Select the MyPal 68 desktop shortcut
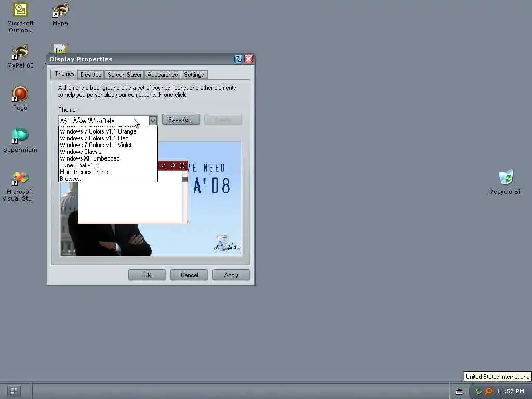 tap(20, 56)
